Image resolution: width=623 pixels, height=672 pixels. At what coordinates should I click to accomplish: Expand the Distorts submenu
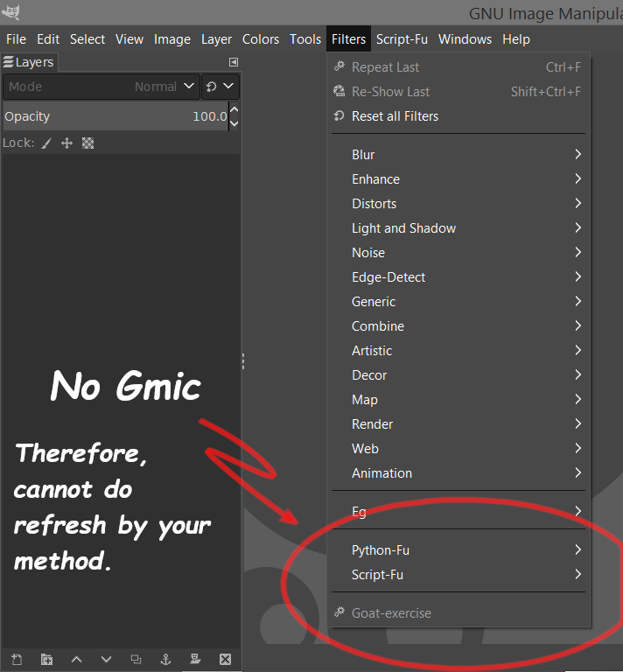click(x=458, y=204)
